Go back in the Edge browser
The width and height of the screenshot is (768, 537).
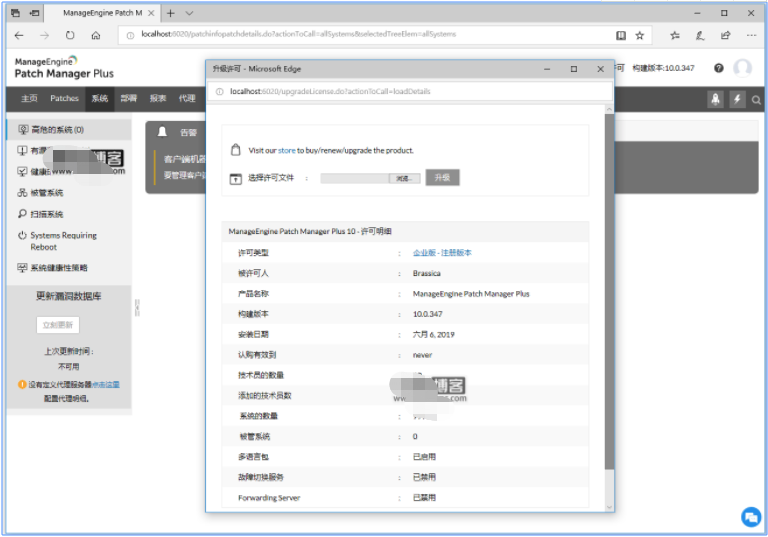tap(19, 35)
